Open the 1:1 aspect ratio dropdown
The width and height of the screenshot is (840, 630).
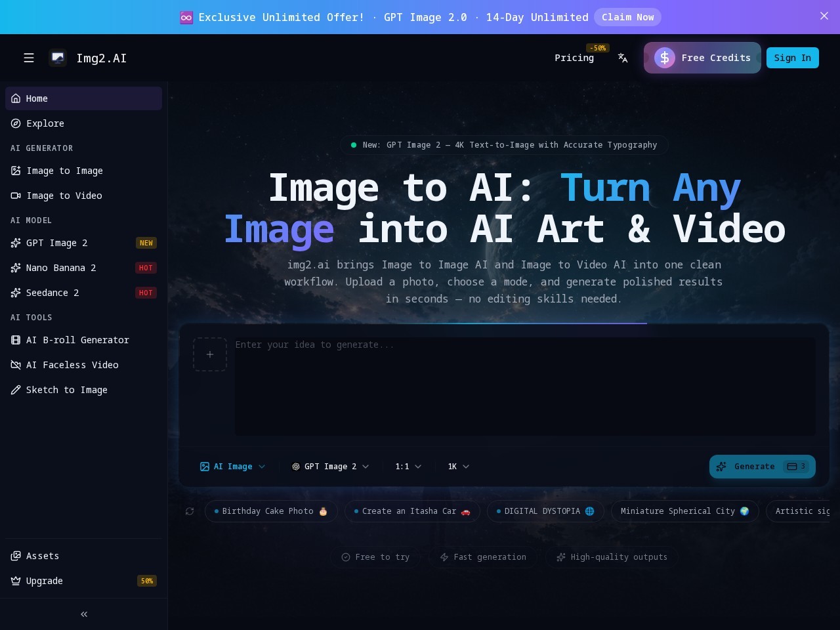coord(408,467)
